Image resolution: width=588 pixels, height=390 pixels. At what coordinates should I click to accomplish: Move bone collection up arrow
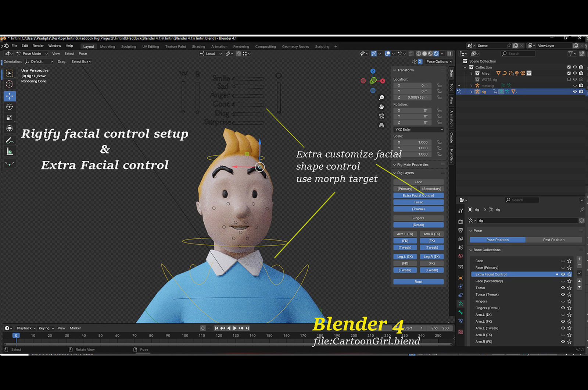coord(580,281)
